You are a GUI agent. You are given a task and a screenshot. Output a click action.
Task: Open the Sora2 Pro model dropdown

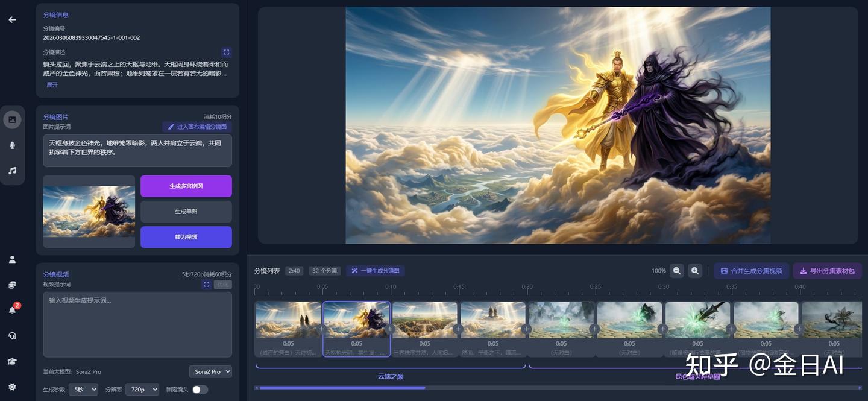tap(210, 371)
